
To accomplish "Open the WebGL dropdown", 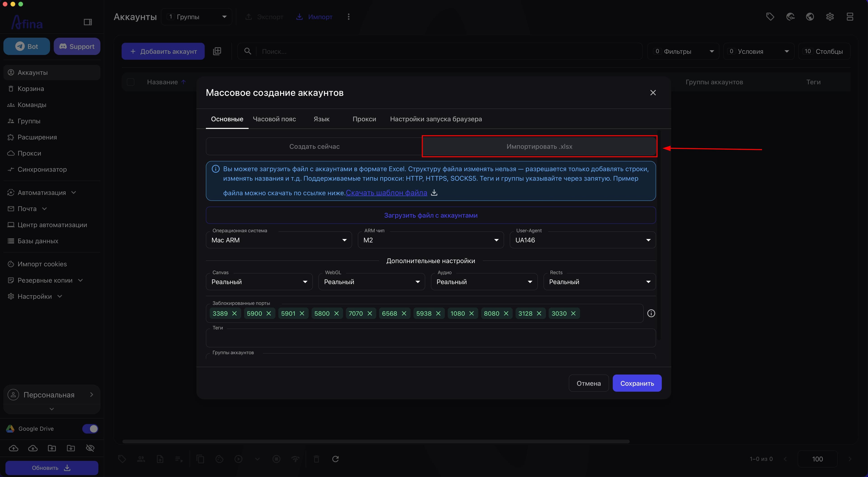I will (372, 282).
